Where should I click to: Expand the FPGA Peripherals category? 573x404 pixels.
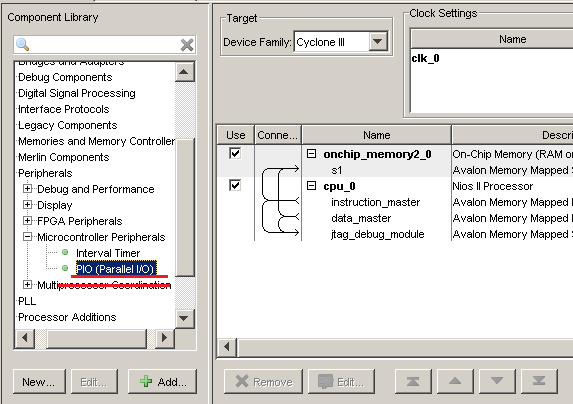coord(27,220)
